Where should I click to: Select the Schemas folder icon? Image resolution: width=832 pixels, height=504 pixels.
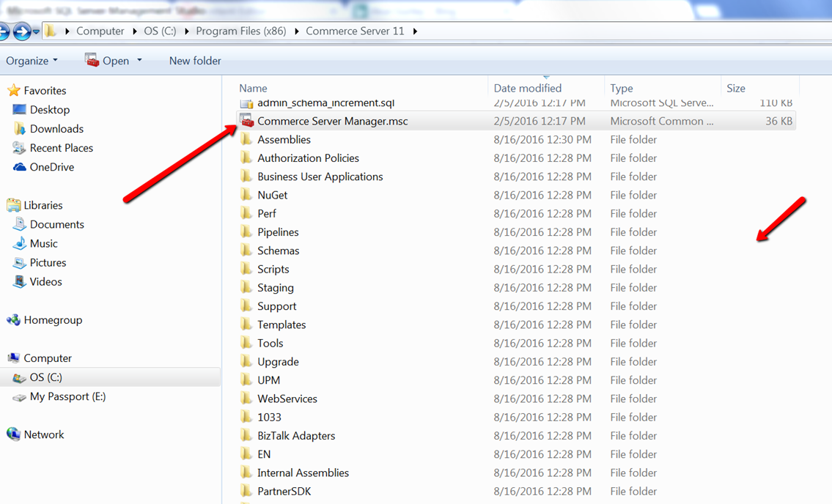[246, 251]
